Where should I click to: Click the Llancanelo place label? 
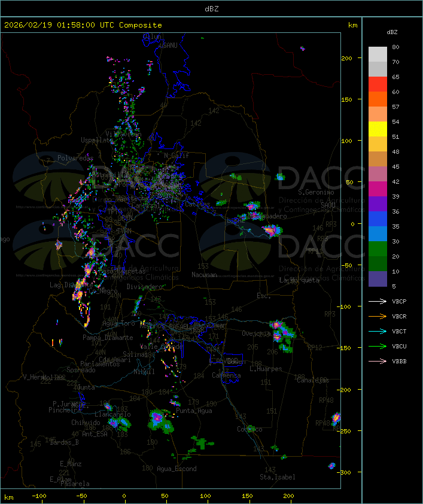point(112,414)
